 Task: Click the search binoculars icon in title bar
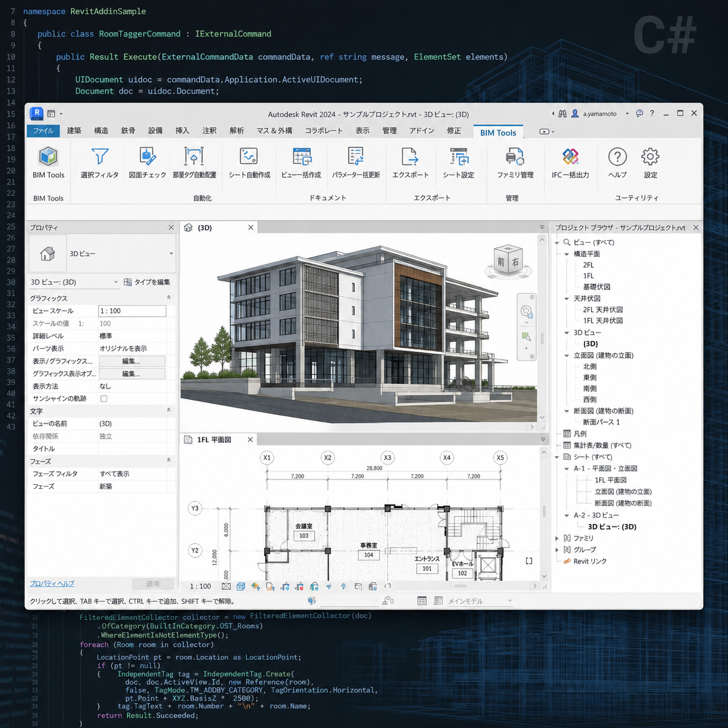click(x=562, y=114)
